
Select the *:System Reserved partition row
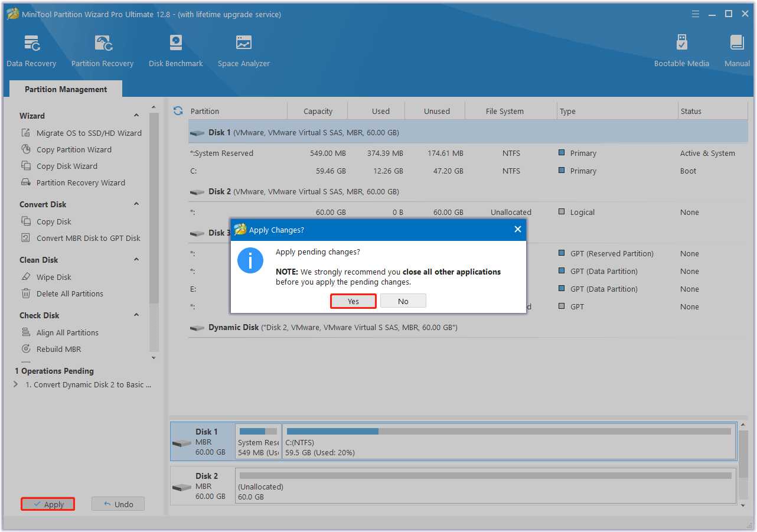(468, 153)
